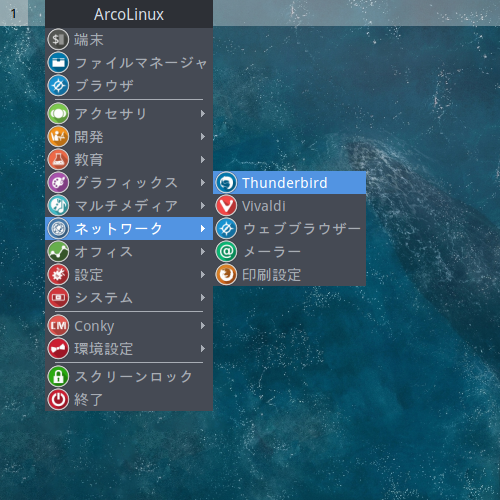The width and height of the screenshot is (500, 500).
Task: Click the red Vivaldi icon
Action: click(x=226, y=206)
